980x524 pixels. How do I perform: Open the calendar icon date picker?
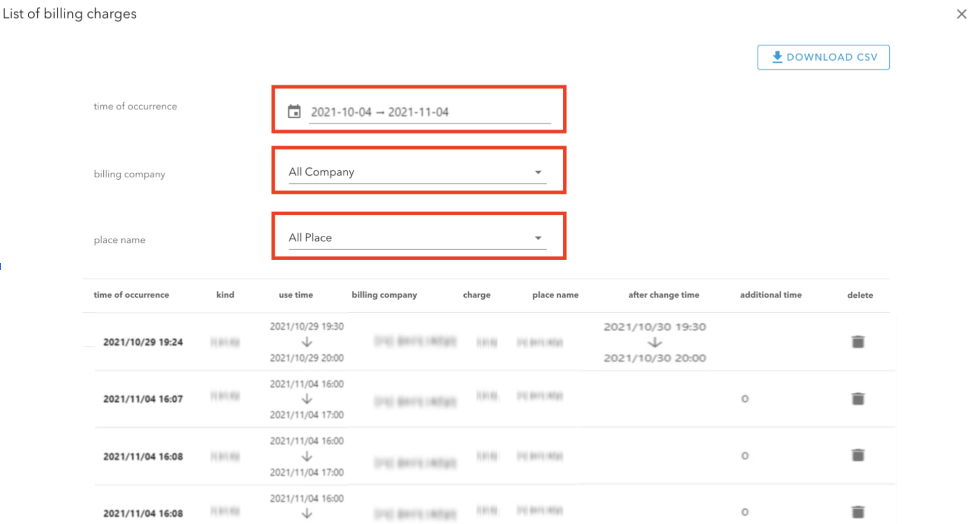[x=294, y=111]
